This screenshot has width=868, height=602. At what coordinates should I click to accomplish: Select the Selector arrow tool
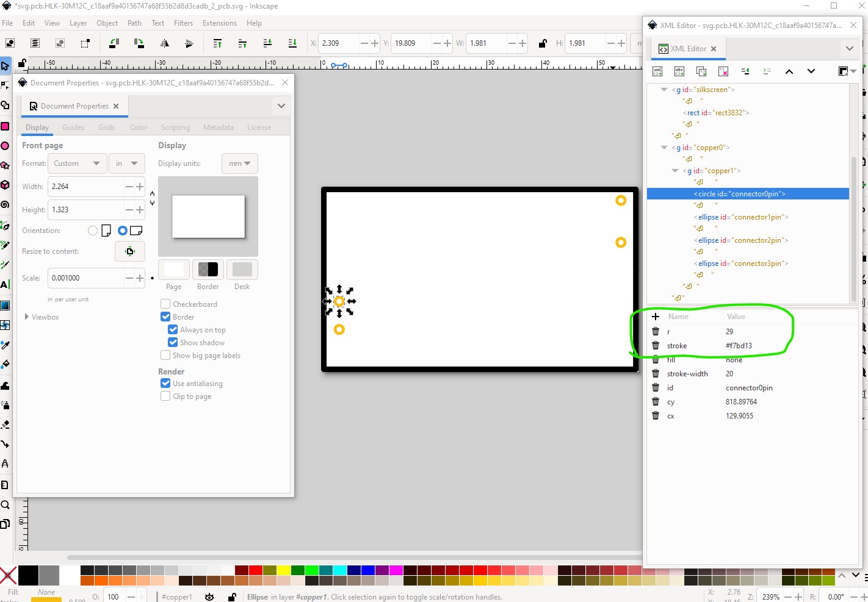tap(5, 66)
